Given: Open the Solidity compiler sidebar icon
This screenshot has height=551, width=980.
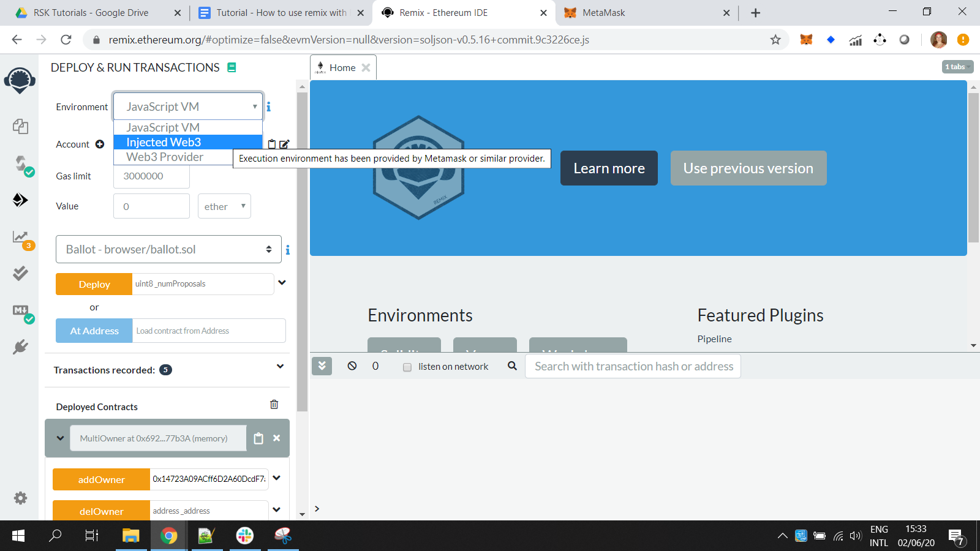Looking at the screenshot, I should click(x=22, y=164).
